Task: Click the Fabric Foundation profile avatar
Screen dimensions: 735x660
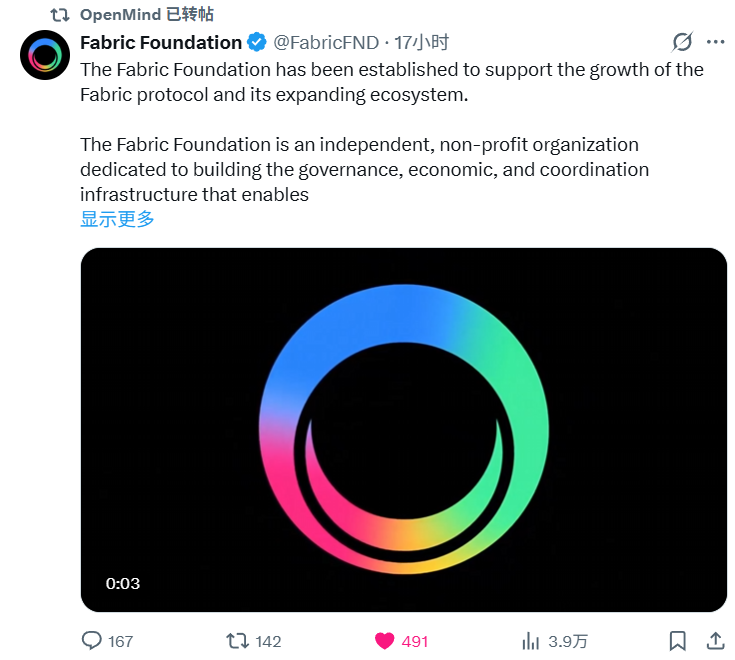Action: 45,56
